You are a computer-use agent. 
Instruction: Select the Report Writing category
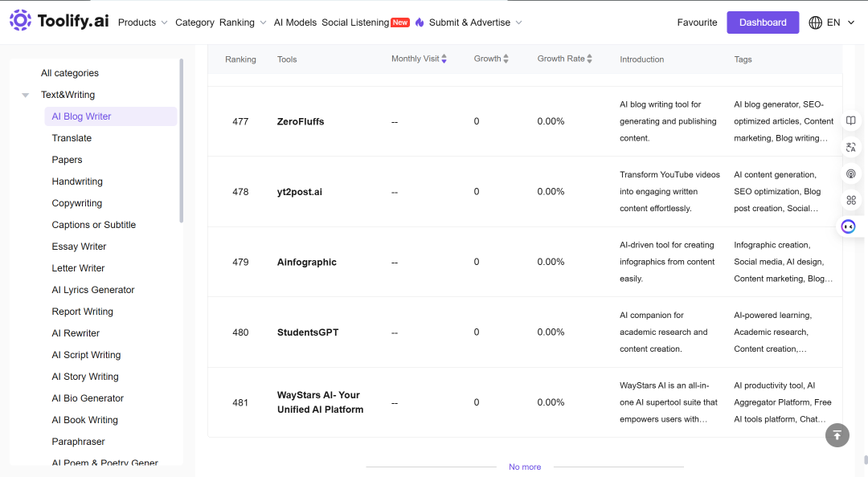coord(83,312)
